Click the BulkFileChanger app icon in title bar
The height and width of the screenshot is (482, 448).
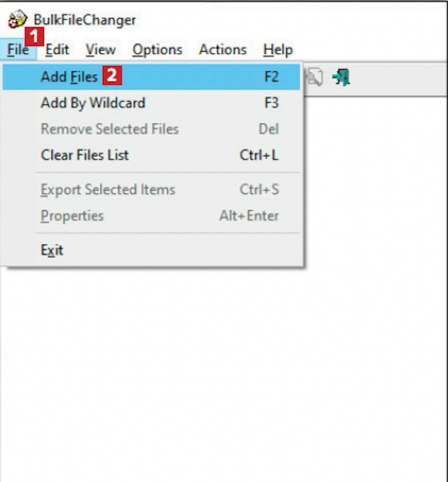coord(17,19)
